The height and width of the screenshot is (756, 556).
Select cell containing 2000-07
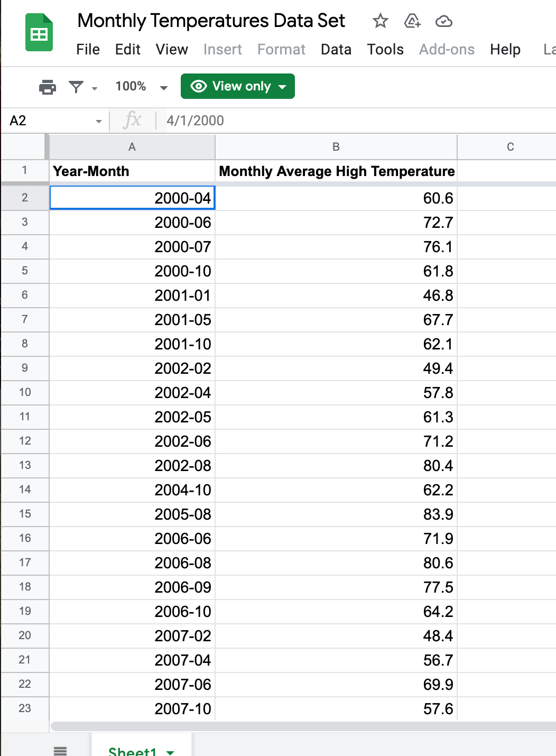[x=132, y=247]
